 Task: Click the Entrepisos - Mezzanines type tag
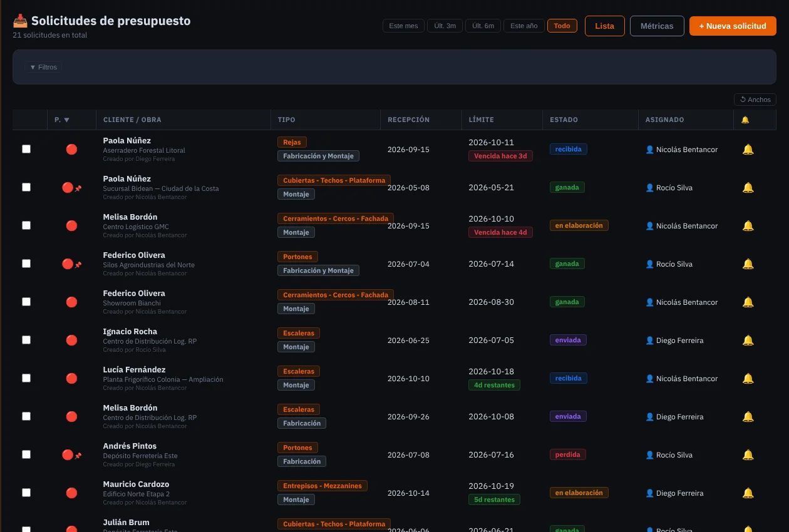322,486
